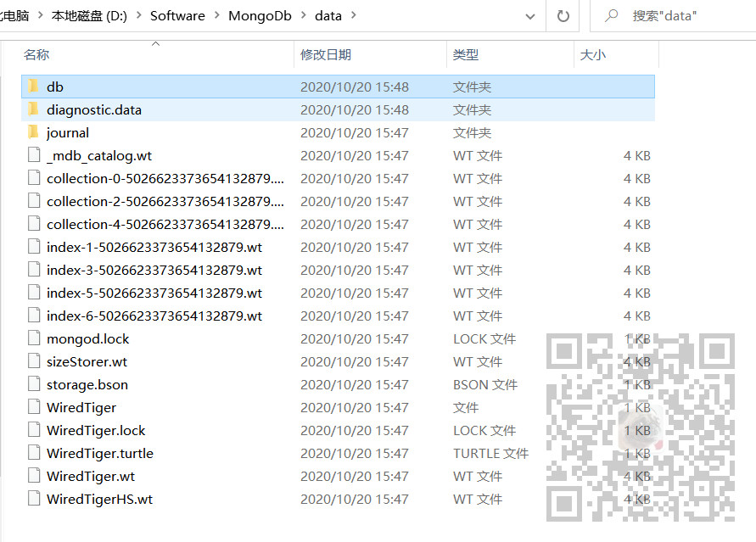
Task: Click the index-6 file icon
Action: 34,315
